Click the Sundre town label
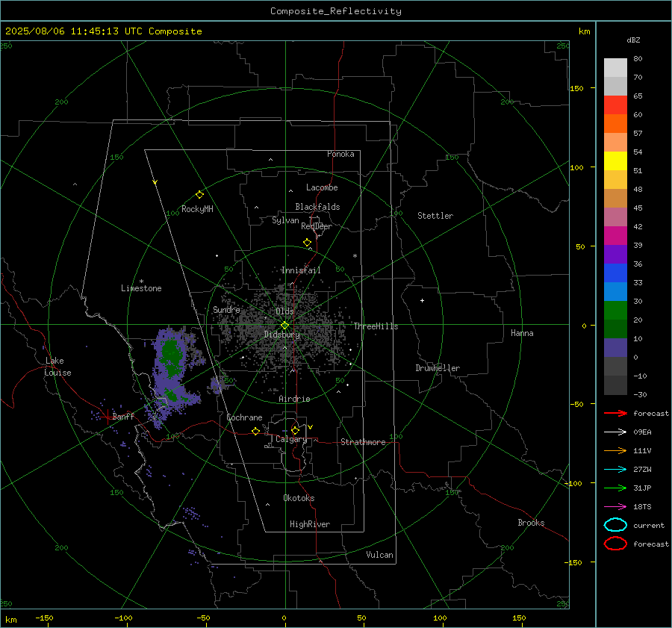Image resolution: width=672 pixels, height=628 pixels. [x=226, y=309]
